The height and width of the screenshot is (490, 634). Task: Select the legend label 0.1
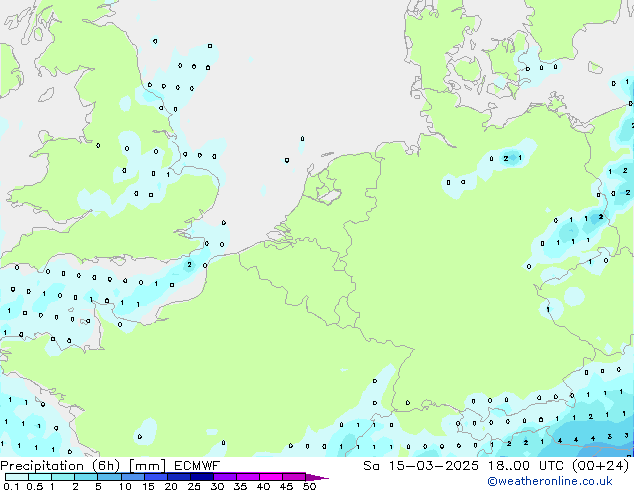click(x=11, y=486)
